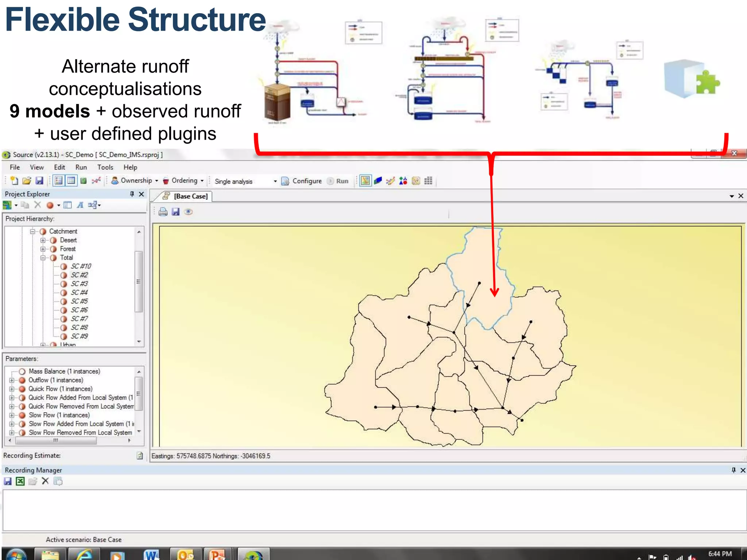747x560 pixels.
Task: Click the print icon above the map
Action: [x=163, y=212]
